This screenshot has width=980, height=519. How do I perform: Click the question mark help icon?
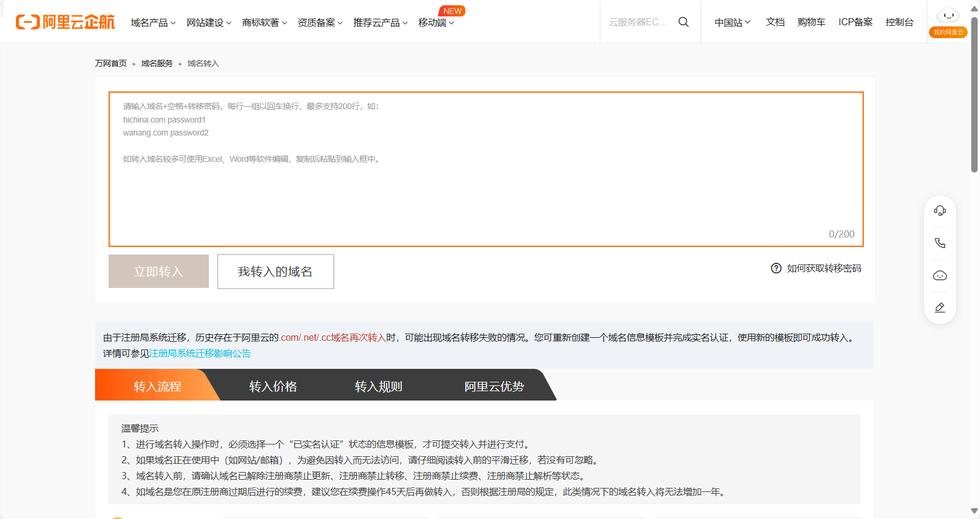coord(776,268)
